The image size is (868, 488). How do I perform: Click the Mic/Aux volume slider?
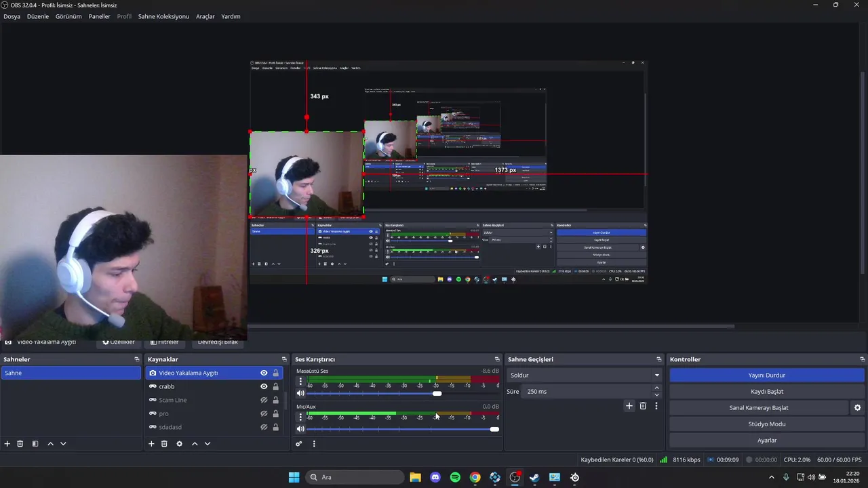pos(403,429)
